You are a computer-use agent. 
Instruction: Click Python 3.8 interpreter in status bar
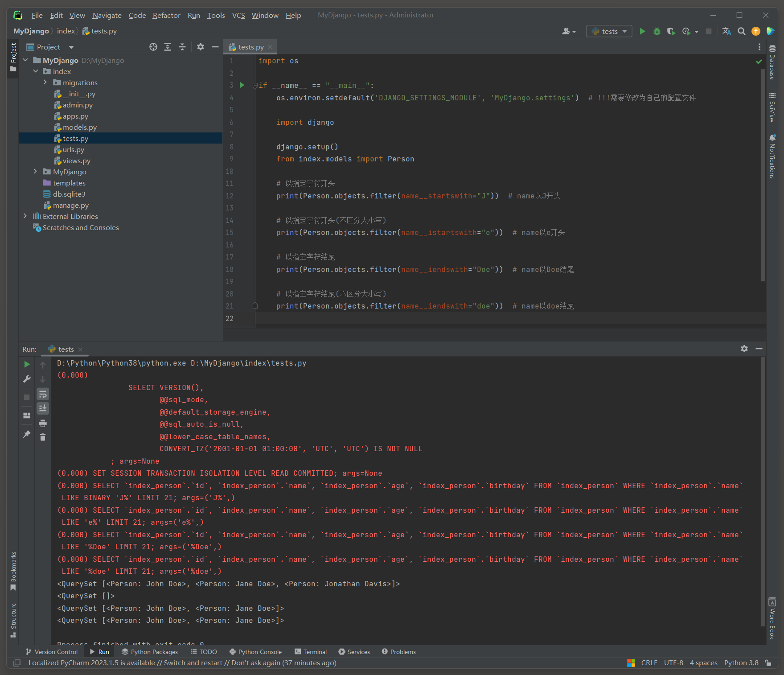741,663
